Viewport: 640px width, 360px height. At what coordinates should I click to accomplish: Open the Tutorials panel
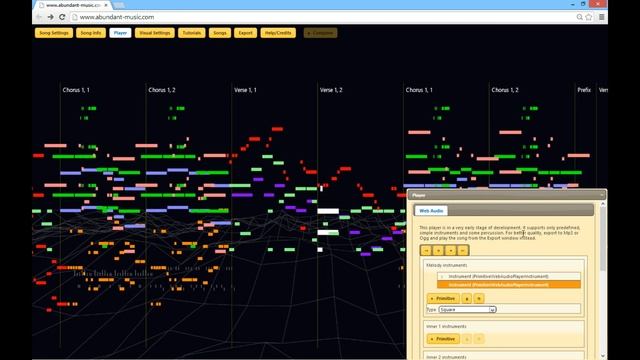[191, 33]
